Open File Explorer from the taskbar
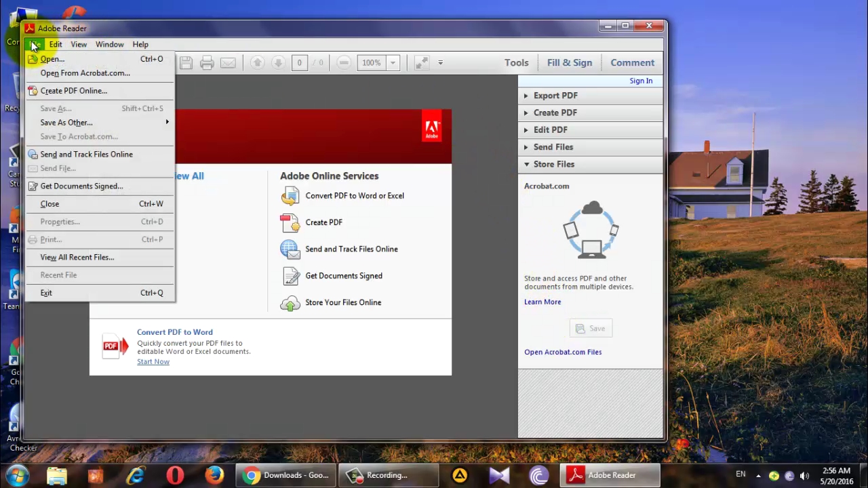Image resolution: width=868 pixels, height=488 pixels. tap(57, 475)
